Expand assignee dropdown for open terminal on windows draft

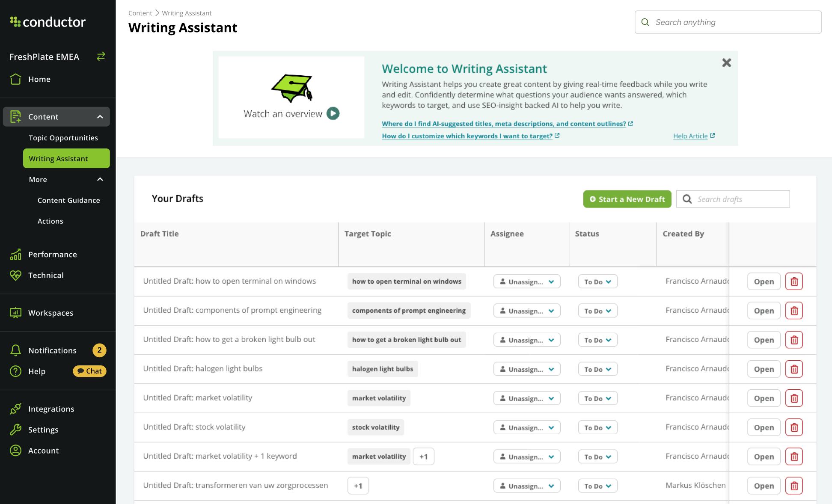click(x=527, y=282)
